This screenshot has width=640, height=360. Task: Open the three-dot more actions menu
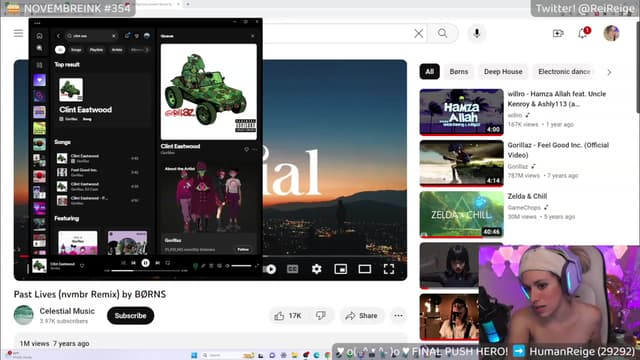click(398, 316)
